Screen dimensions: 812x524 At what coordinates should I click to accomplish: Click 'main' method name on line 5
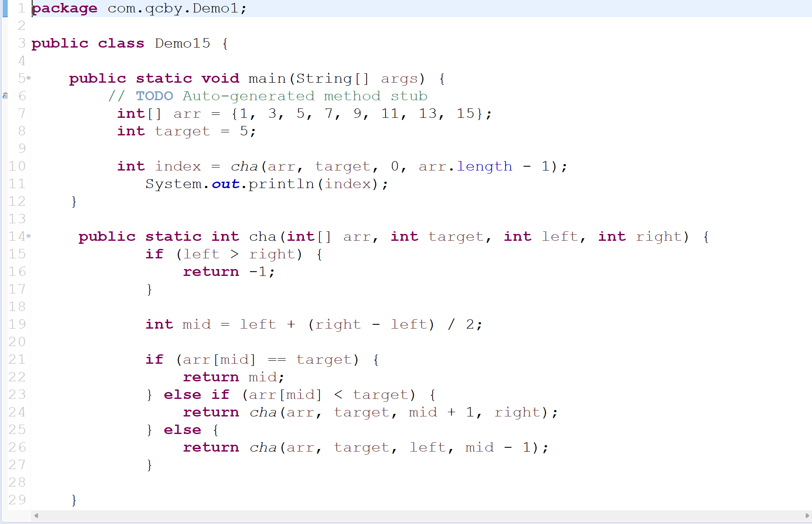click(x=267, y=78)
